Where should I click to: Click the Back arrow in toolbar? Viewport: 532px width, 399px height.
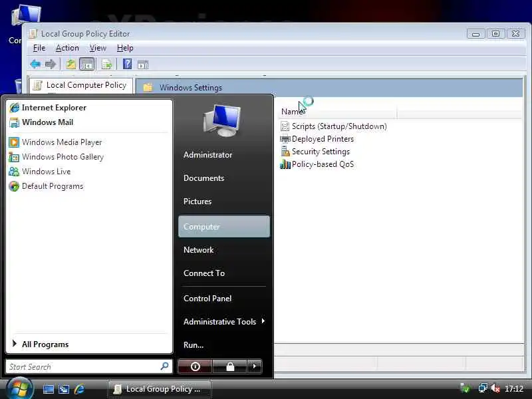pyautogui.click(x=35, y=64)
